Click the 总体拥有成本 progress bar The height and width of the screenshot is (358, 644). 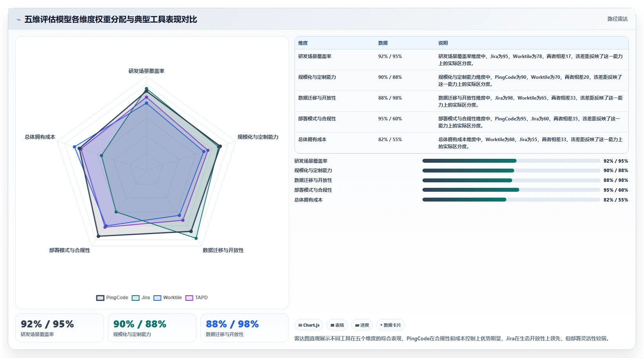pyautogui.click(x=511, y=200)
